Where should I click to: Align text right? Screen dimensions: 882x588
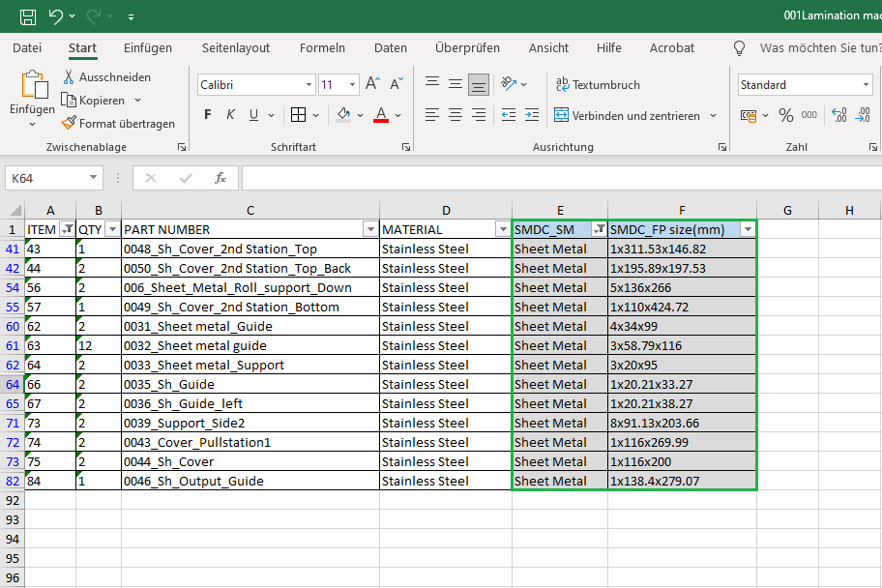[x=479, y=115]
